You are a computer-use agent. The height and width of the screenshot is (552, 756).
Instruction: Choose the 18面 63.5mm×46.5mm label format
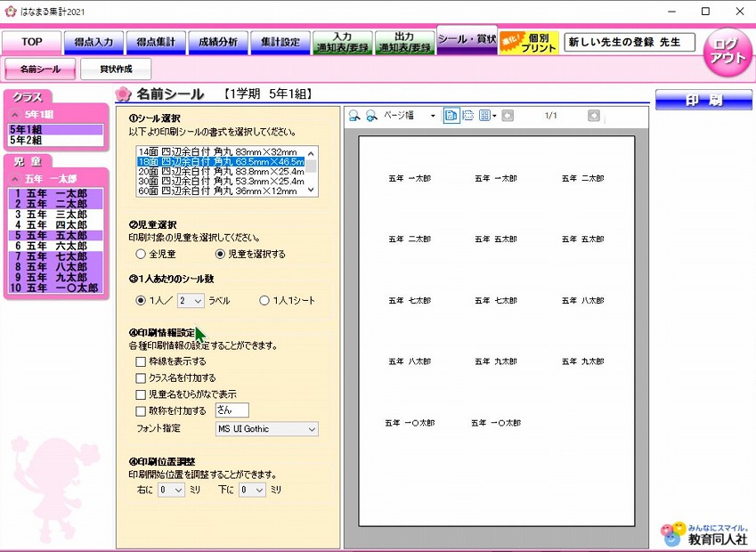click(222, 161)
